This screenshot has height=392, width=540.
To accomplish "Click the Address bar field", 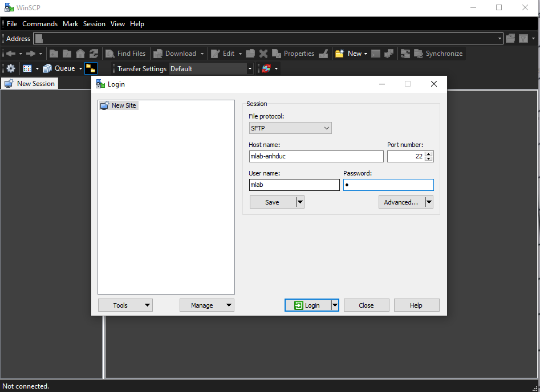I will pyautogui.click(x=268, y=39).
